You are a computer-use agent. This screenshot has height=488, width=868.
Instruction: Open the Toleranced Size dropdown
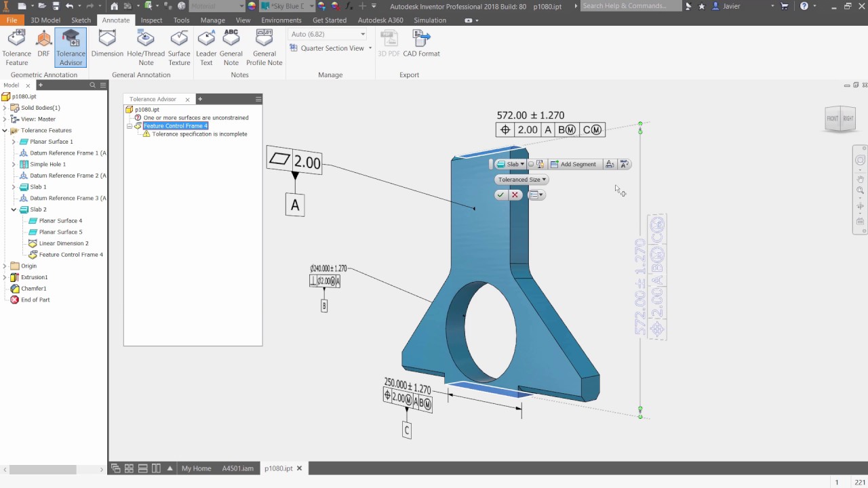coord(521,180)
